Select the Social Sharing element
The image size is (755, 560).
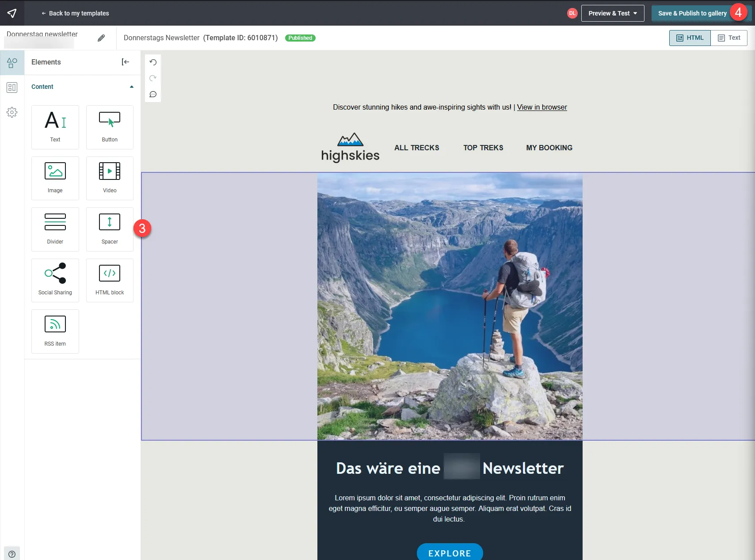(x=55, y=280)
